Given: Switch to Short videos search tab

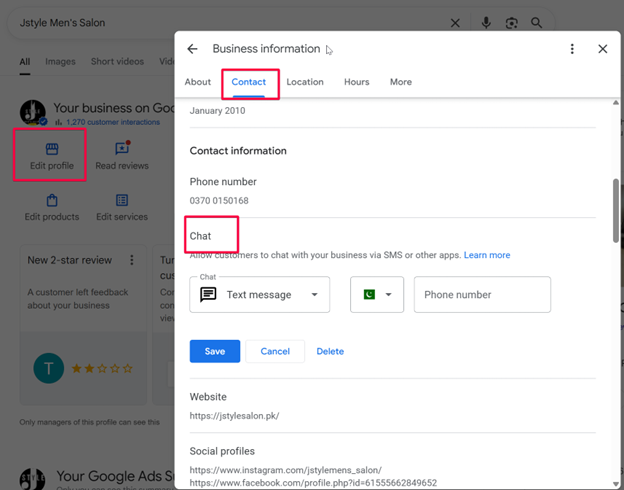Looking at the screenshot, I should click(x=117, y=62).
